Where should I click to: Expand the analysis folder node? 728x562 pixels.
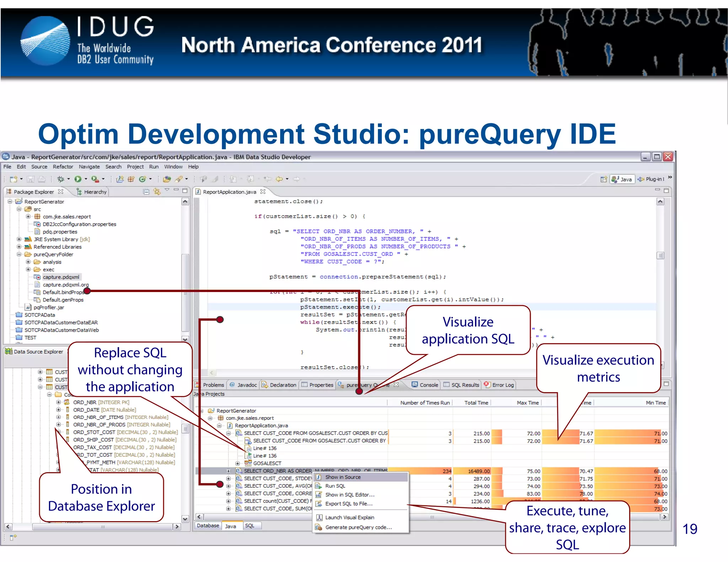tap(28, 262)
